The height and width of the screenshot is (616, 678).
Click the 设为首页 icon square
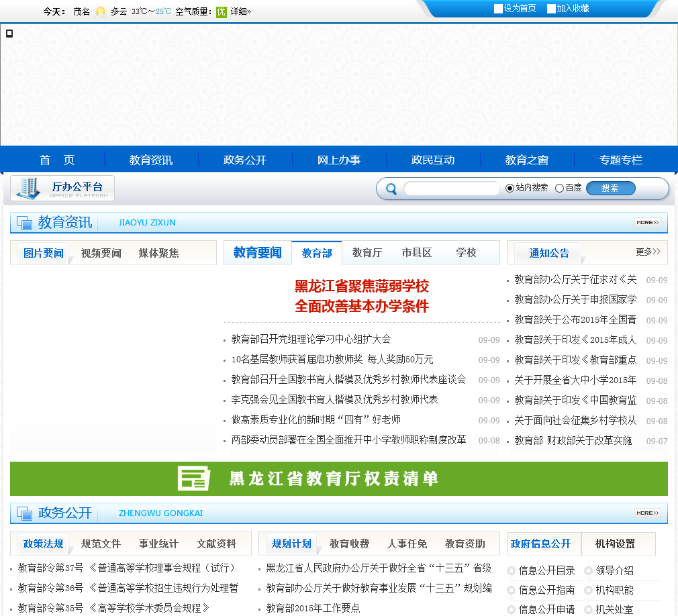(498, 9)
